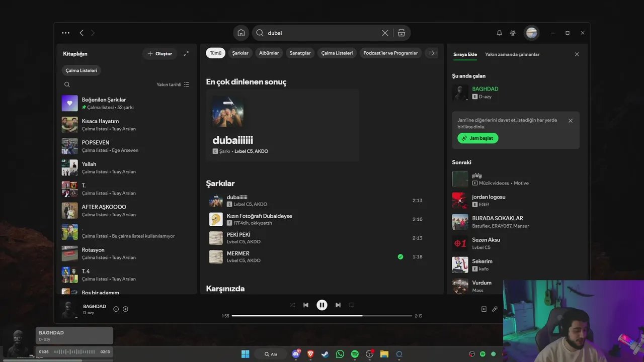
Task: Expand the library with the diagonal arrows icon
Action: click(x=186, y=53)
